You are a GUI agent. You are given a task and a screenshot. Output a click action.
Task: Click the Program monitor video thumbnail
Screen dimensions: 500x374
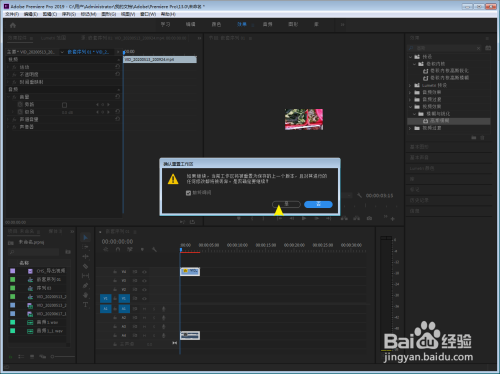[304, 119]
